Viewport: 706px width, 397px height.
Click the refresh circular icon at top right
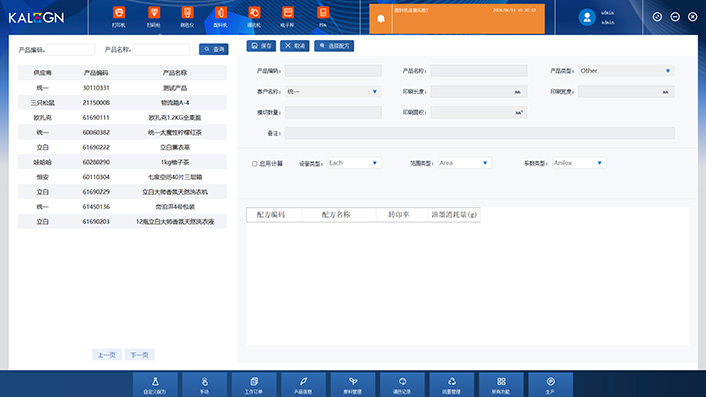(657, 17)
